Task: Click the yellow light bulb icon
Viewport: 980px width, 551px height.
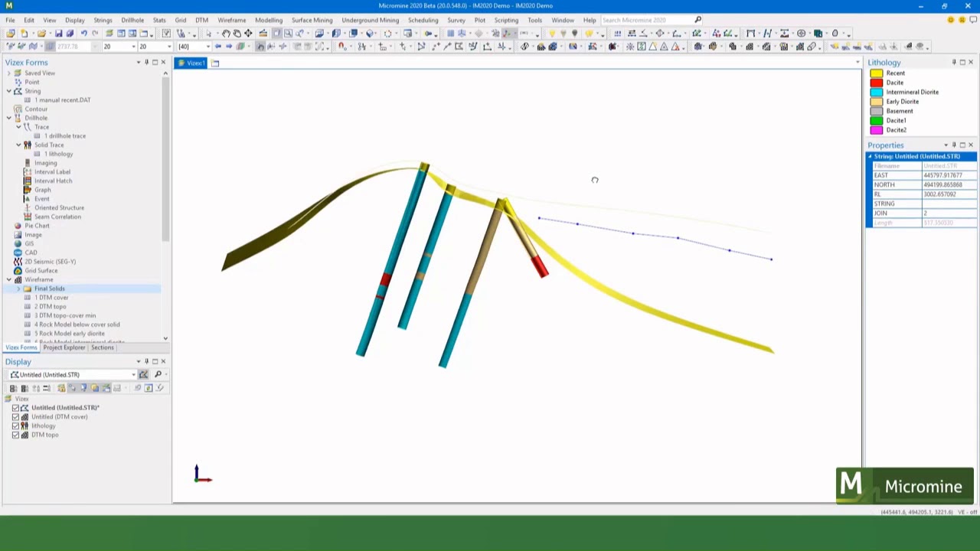Action: coord(551,34)
